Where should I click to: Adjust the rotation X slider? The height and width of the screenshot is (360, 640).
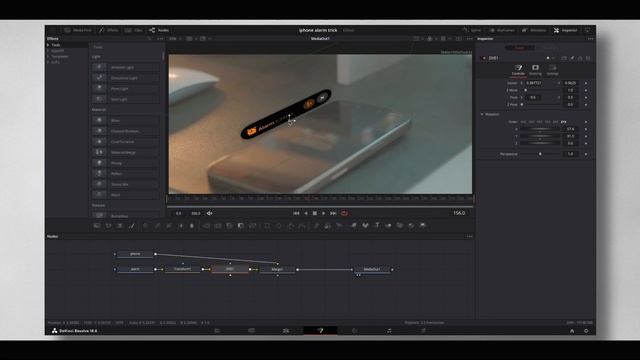pyautogui.click(x=540, y=129)
